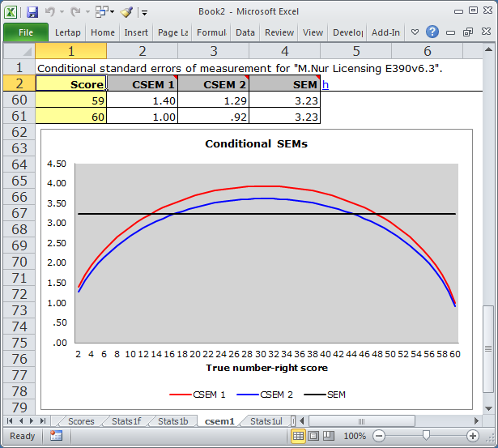Click the 'True number-right score' axis title

[x=266, y=368]
